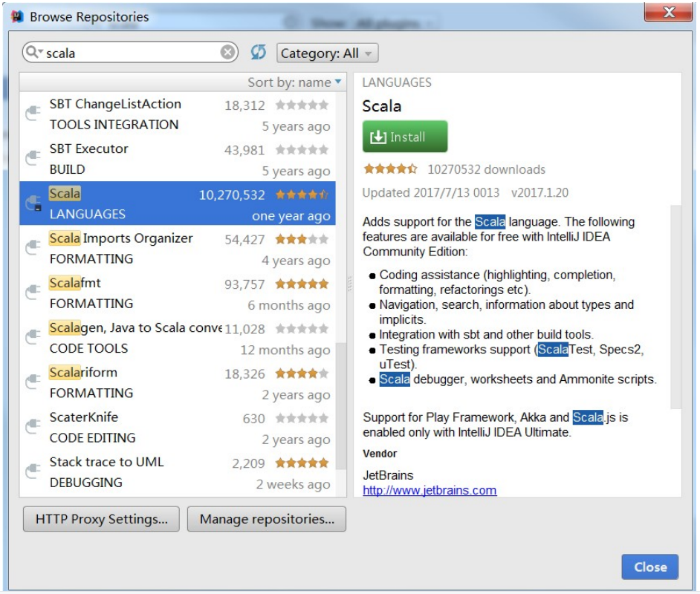Reload the plugin list with refresh icon

258,53
